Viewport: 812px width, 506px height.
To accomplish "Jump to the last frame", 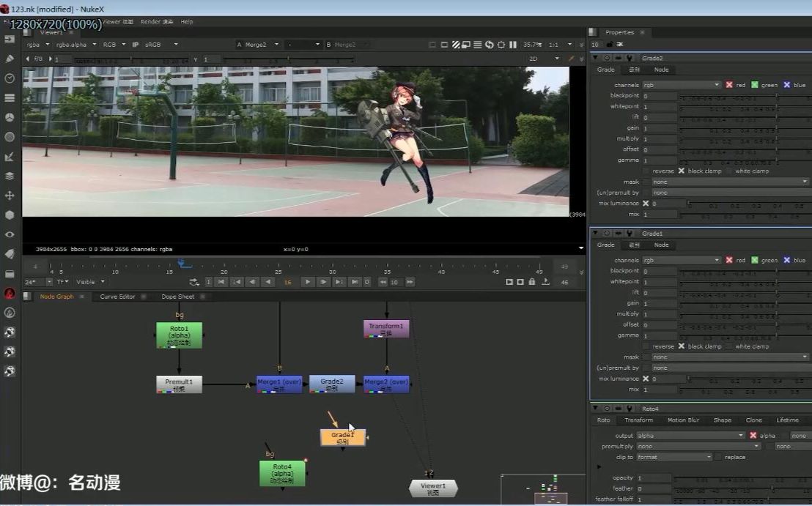I will point(355,282).
